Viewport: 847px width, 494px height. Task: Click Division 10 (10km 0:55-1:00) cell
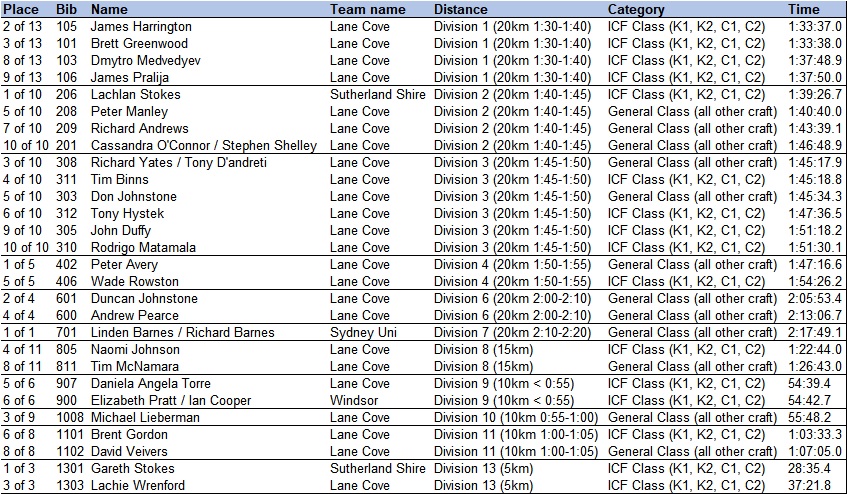[x=516, y=417]
